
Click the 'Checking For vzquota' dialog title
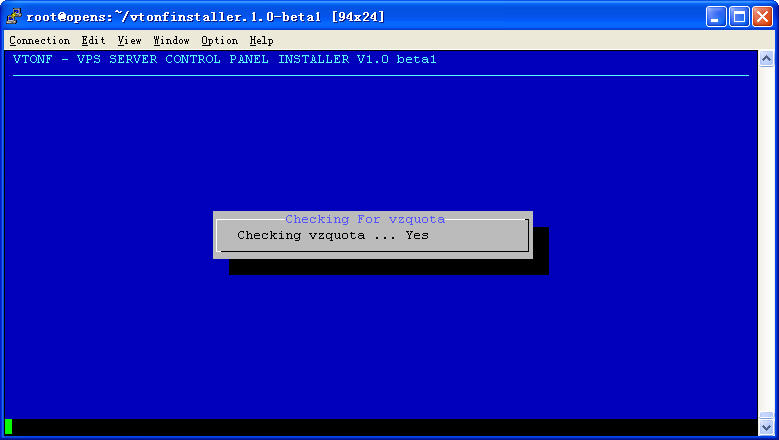pos(365,219)
